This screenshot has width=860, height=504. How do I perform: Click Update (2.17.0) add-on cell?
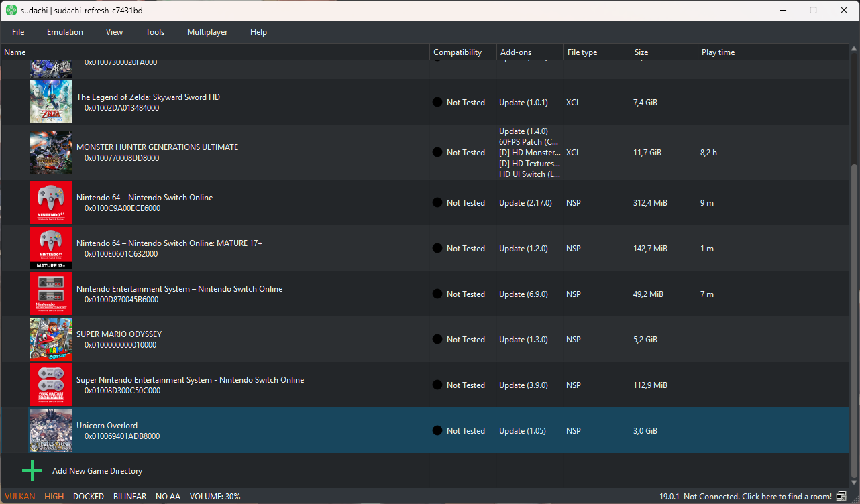pos(525,203)
